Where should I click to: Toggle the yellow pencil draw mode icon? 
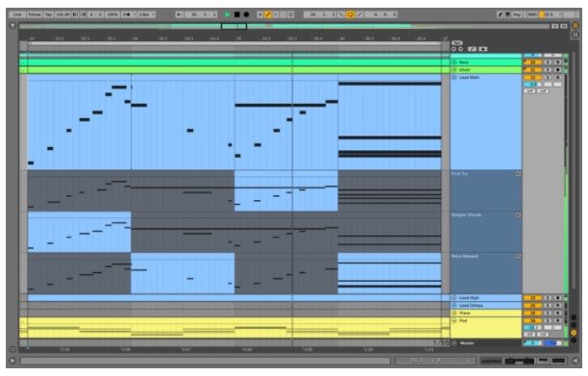pos(268,14)
